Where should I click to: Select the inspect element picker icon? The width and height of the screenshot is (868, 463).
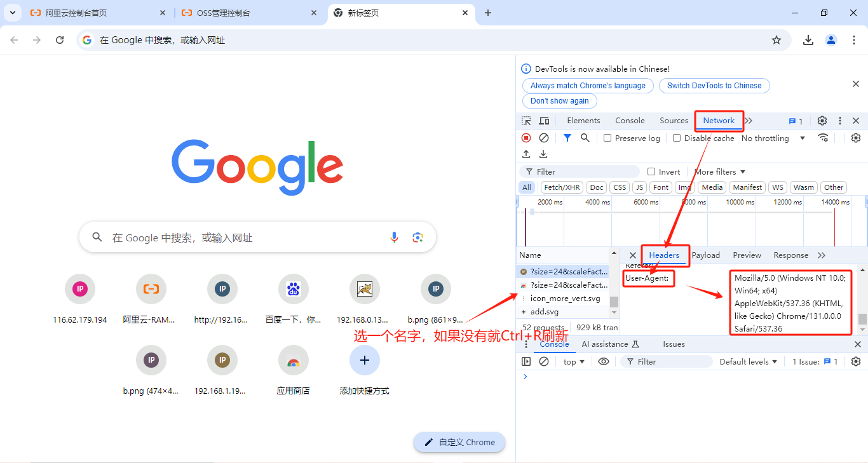tap(526, 121)
